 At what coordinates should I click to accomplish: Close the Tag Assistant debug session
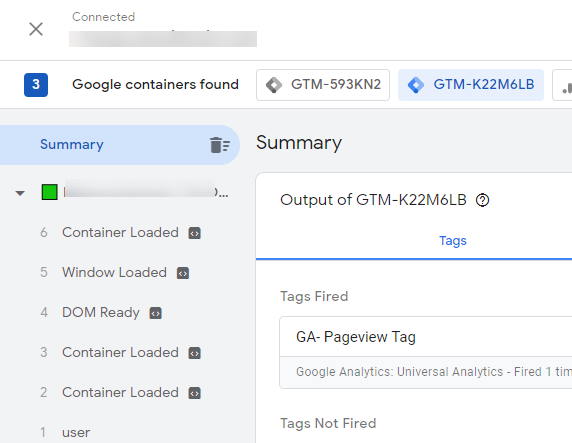click(36, 29)
